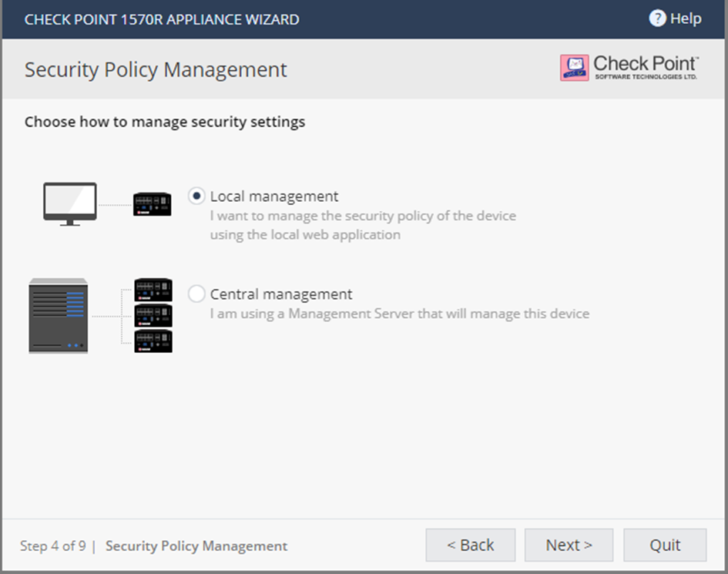The image size is (728, 574).
Task: Click the 'CHECK POINT 1570R APPLIANCE WIZARD' title
Action: click(162, 19)
